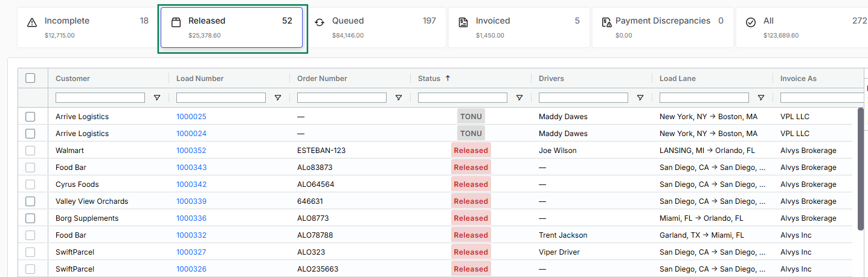Image resolution: width=868 pixels, height=277 pixels.
Task: Click the Status ascending sort arrow
Action: (448, 78)
